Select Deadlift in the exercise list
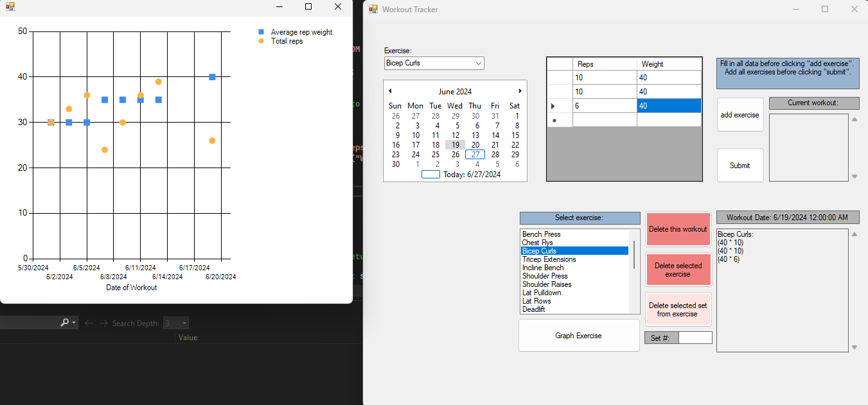This screenshot has height=405, width=868. point(534,309)
